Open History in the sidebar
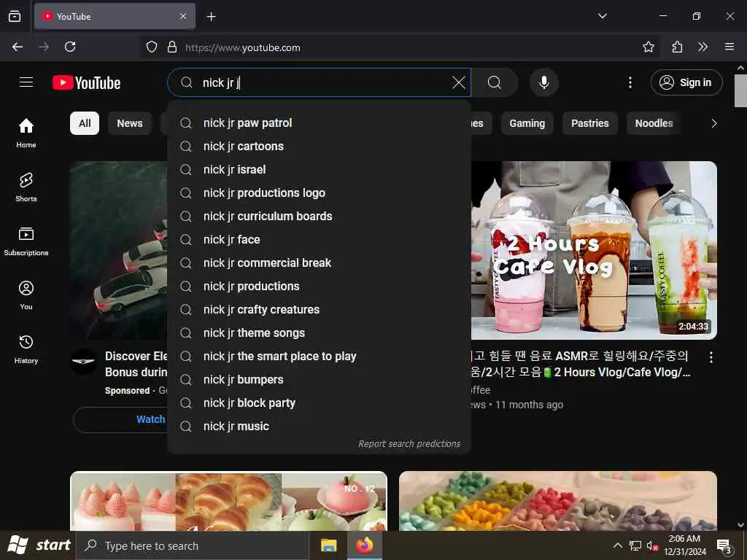 (x=26, y=349)
